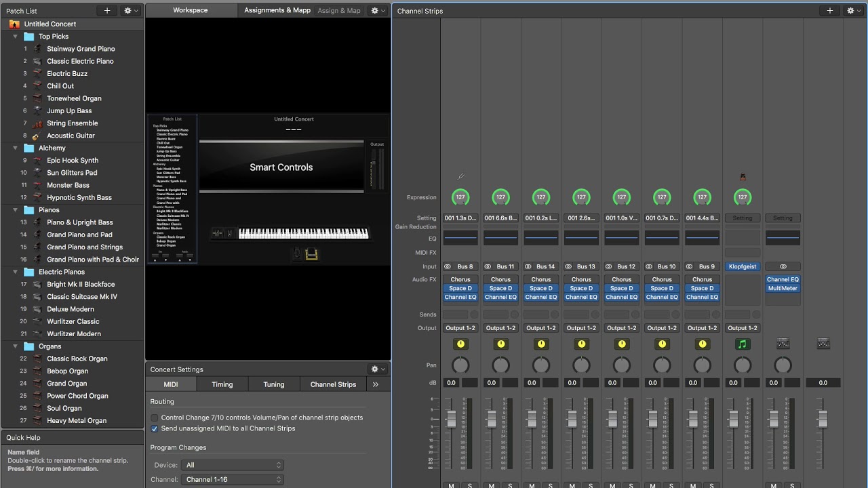Click the EQ thumbnail on the Bus 10 strip
868x488 pixels.
point(662,238)
